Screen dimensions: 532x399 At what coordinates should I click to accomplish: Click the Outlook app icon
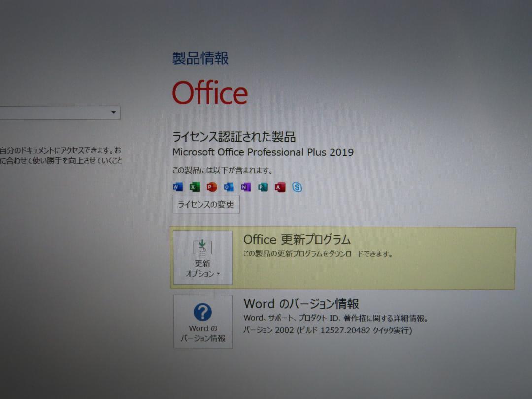point(229,187)
